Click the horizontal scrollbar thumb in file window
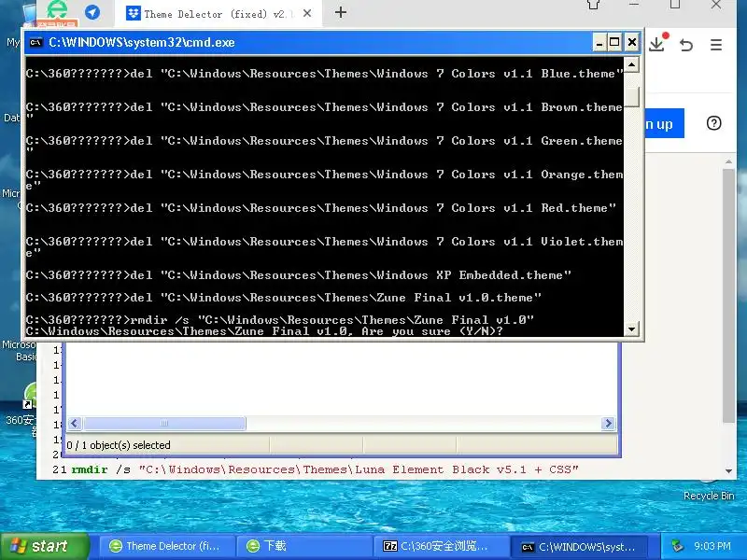 click(x=164, y=424)
